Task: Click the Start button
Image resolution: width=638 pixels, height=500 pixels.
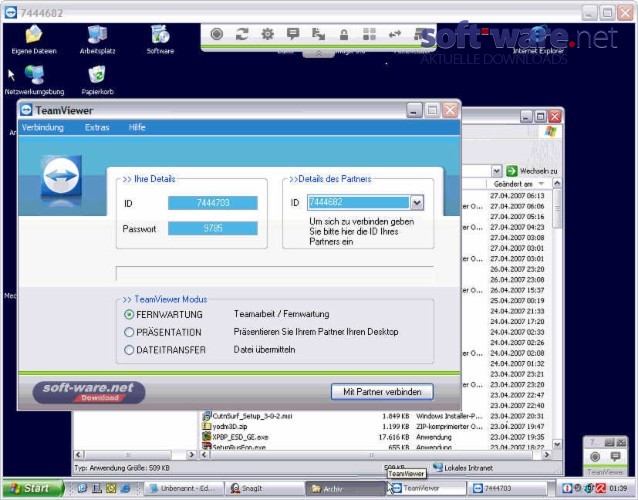Action: tap(33, 488)
